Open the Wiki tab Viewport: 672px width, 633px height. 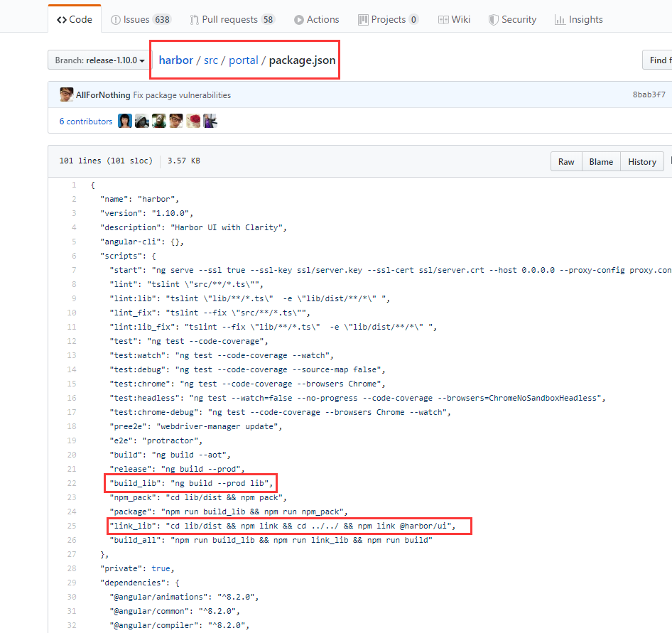(x=454, y=20)
